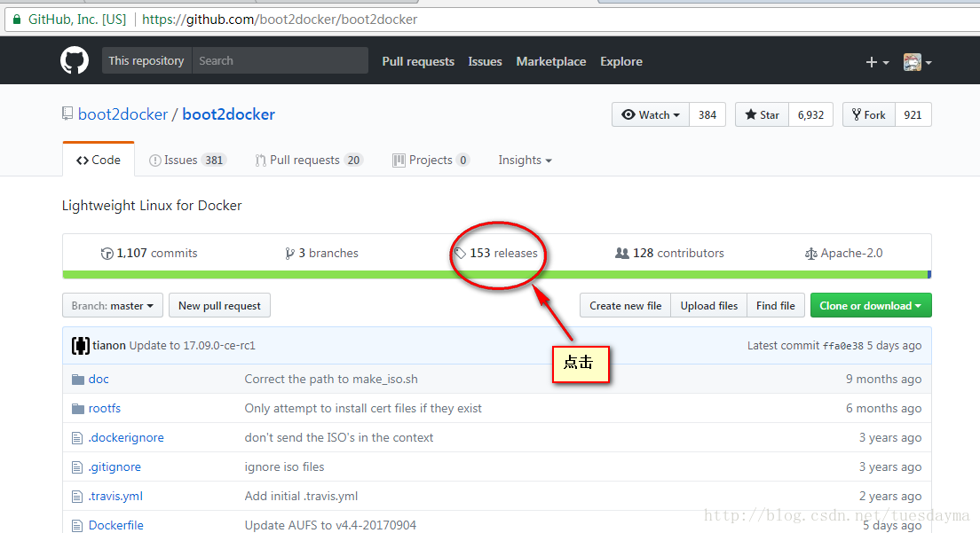Open forks count 921

point(913,114)
